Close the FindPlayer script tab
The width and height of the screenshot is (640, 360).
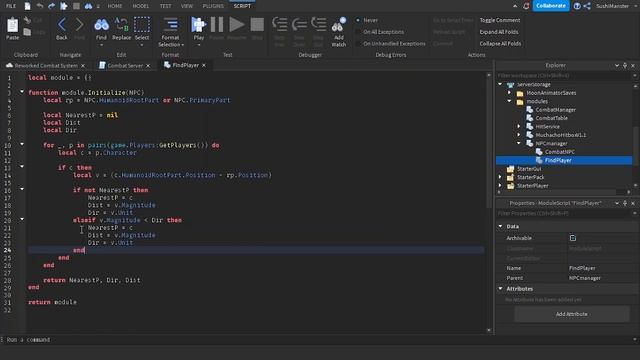204,65
